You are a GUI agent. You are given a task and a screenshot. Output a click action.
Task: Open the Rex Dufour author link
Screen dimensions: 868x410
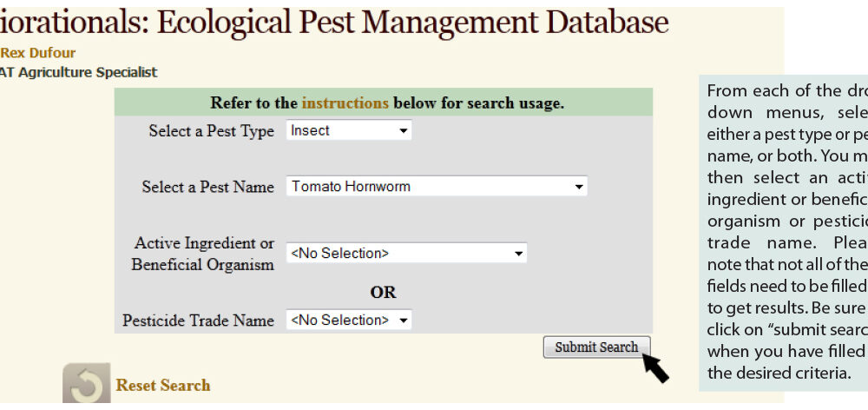point(38,53)
